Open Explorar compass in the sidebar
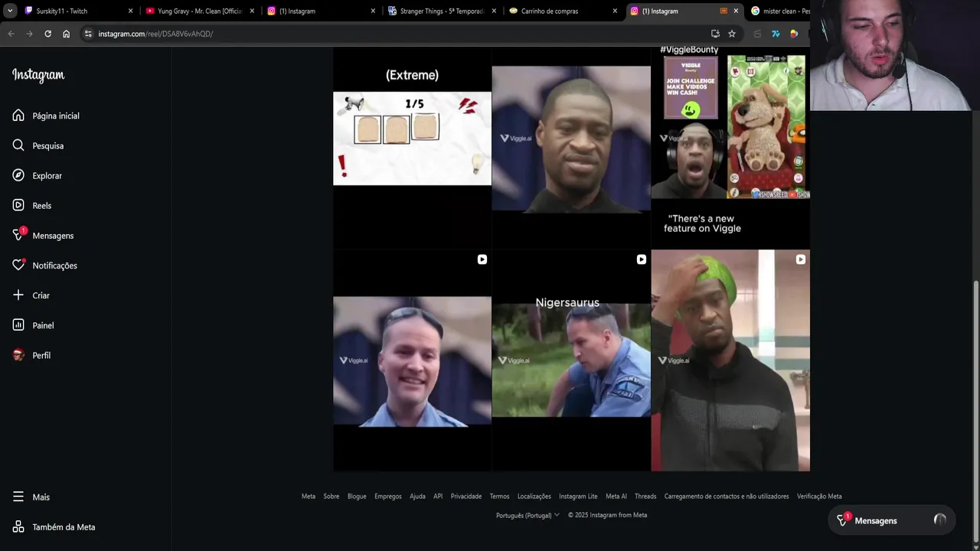 (38, 175)
